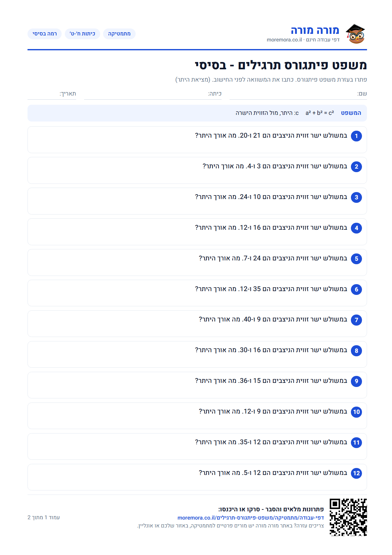The width and height of the screenshot is (392, 555).
Task: Click the footer line starting with צריכים עזרה
Action: tap(230, 526)
